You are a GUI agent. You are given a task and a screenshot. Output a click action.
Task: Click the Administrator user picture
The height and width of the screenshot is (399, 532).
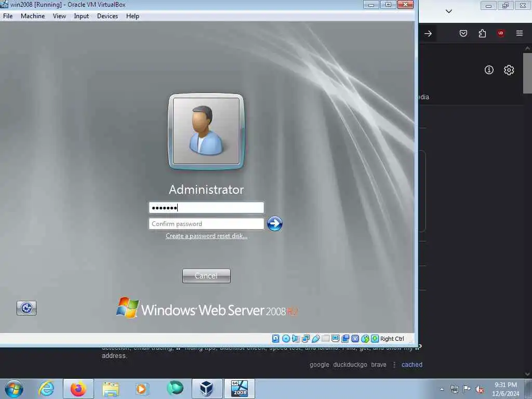pos(206,131)
